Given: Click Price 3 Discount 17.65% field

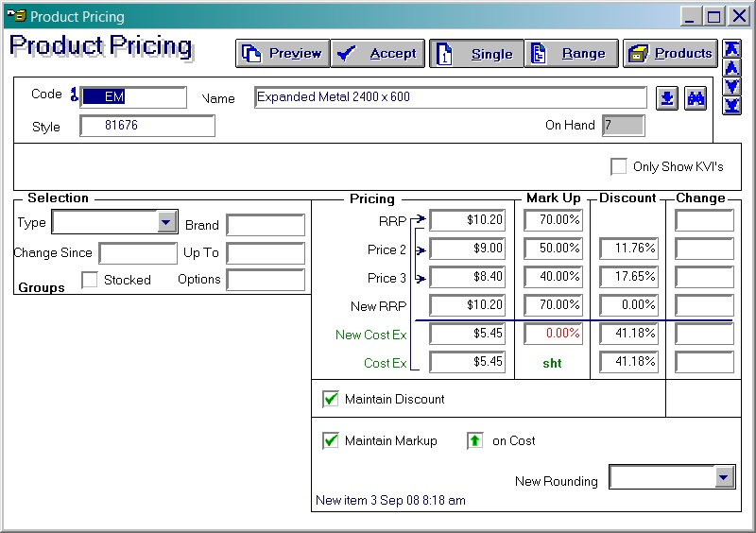Looking at the screenshot, I should (x=628, y=277).
